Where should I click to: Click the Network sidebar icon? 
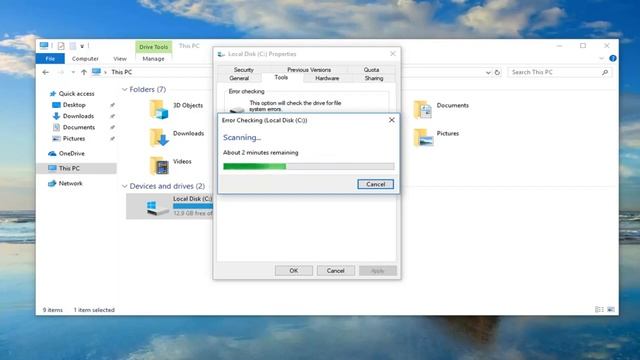point(52,183)
